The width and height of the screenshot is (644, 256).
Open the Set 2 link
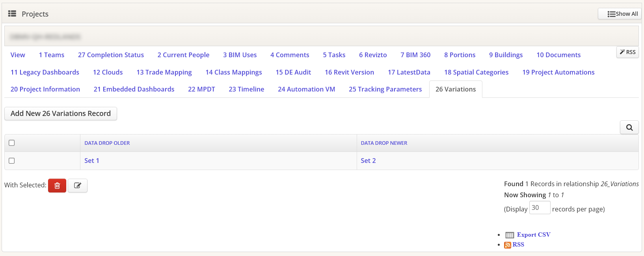[368, 161]
